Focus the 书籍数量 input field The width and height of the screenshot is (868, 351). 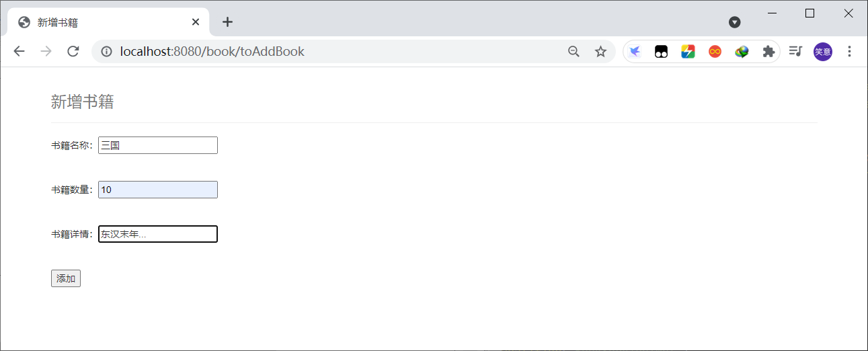[x=158, y=190]
